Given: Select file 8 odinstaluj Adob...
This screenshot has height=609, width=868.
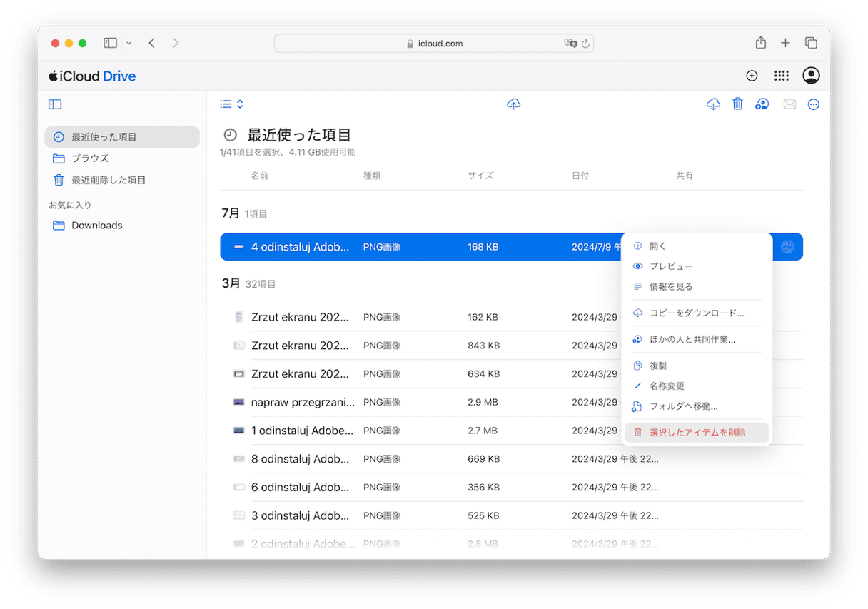Looking at the screenshot, I should 301,459.
